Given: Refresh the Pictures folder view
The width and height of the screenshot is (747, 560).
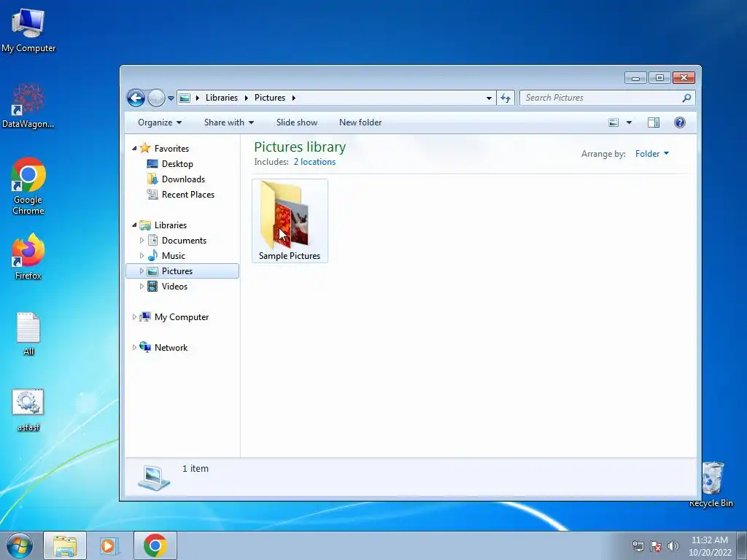Looking at the screenshot, I should pos(506,98).
